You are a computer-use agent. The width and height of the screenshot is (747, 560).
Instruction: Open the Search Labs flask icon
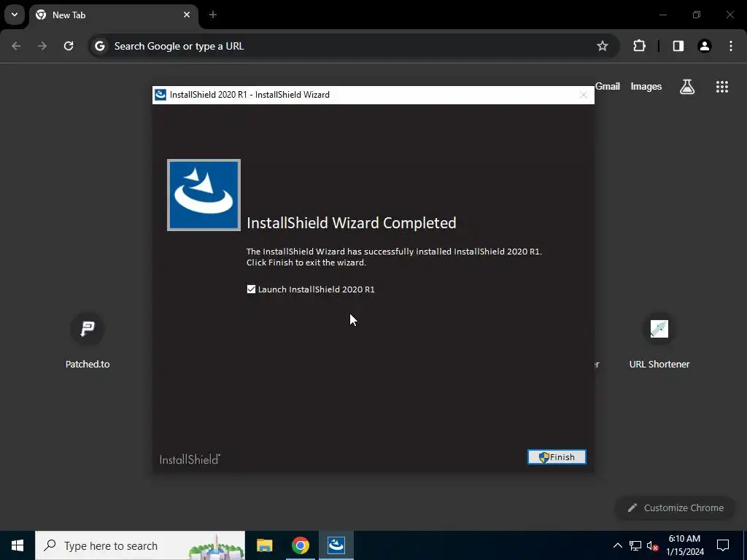point(687,87)
